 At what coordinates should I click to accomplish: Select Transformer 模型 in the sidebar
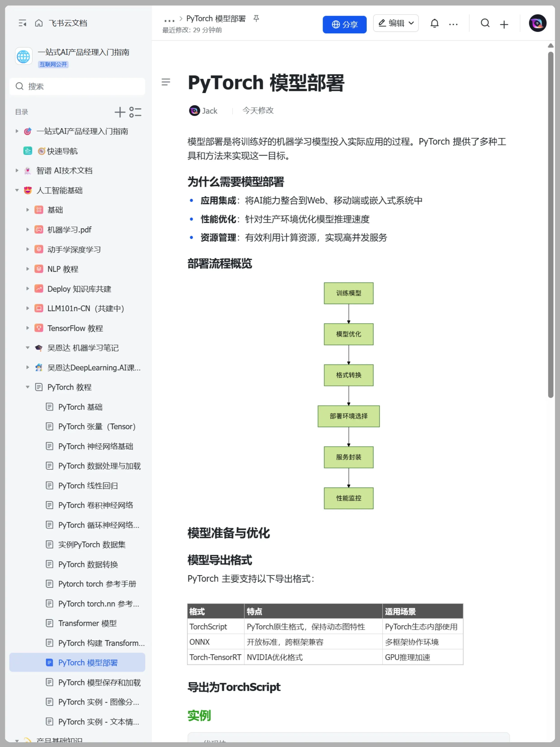pyautogui.click(x=87, y=623)
